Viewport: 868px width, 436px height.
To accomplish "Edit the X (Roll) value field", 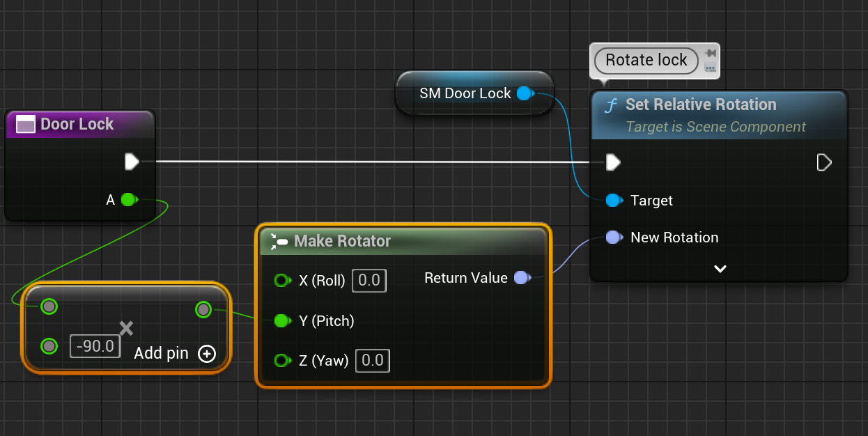I will click(369, 281).
